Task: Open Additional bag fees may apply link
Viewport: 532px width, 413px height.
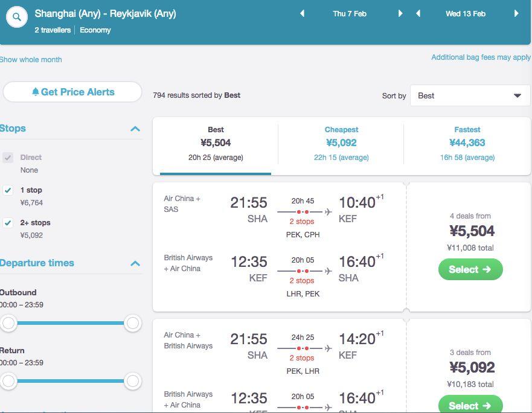Action: pyautogui.click(x=481, y=57)
